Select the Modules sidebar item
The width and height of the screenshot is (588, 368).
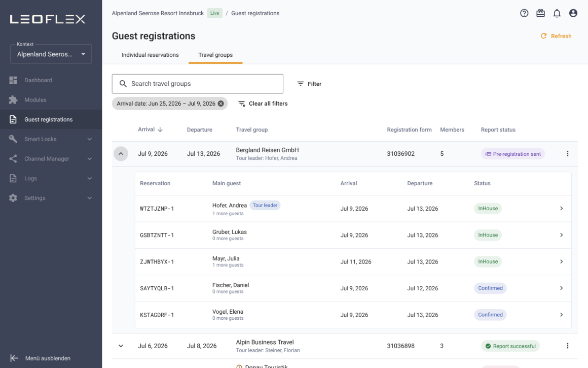coord(51,100)
